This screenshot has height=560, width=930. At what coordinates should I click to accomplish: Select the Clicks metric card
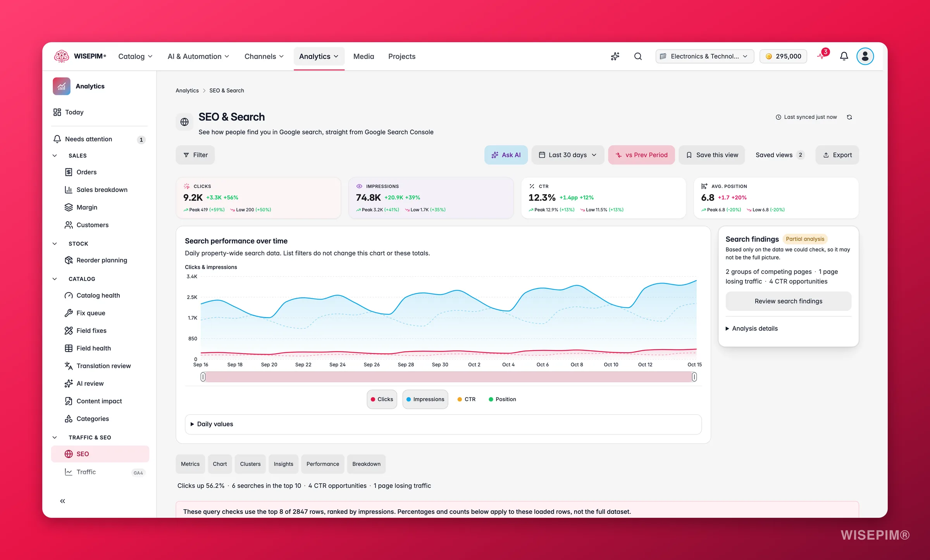258,198
